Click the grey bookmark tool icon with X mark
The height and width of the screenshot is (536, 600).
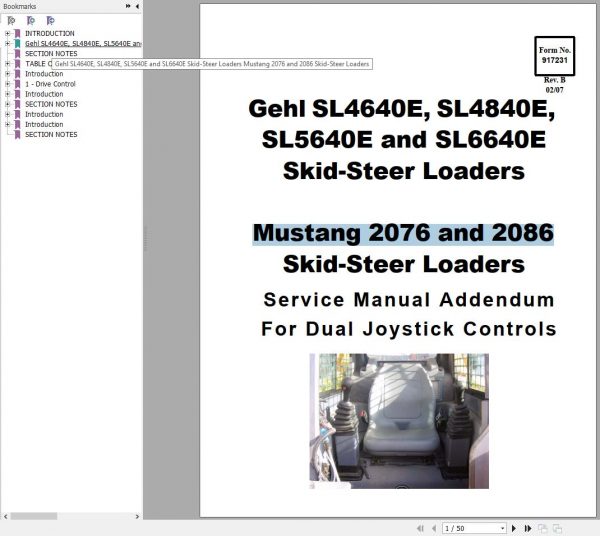click(x=11, y=21)
